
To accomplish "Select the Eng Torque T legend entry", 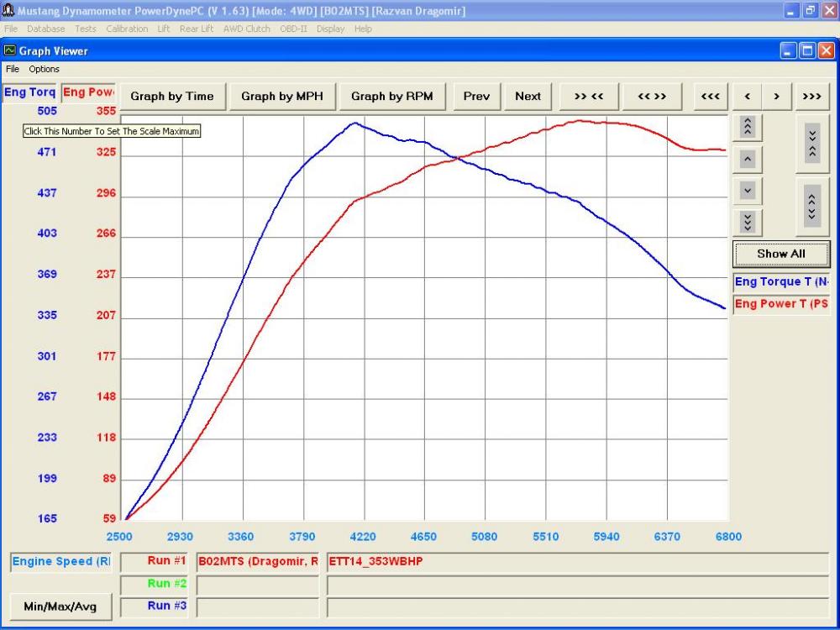I will click(781, 281).
